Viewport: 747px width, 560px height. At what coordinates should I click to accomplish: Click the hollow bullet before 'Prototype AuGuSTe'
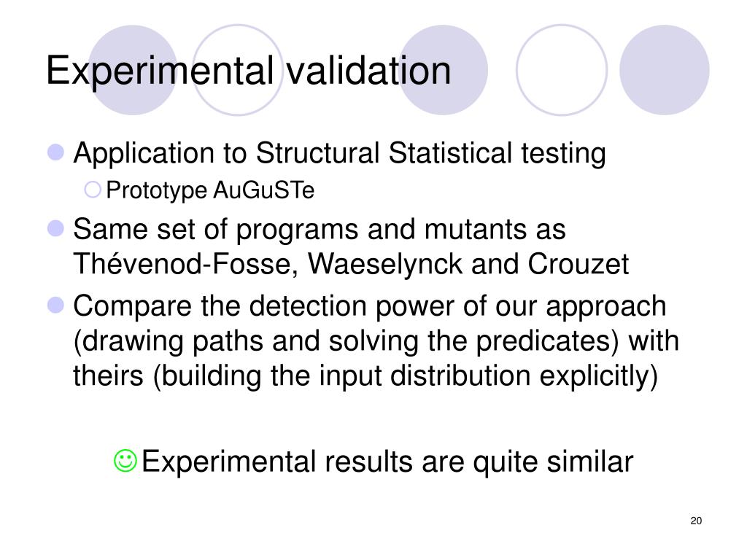point(93,190)
